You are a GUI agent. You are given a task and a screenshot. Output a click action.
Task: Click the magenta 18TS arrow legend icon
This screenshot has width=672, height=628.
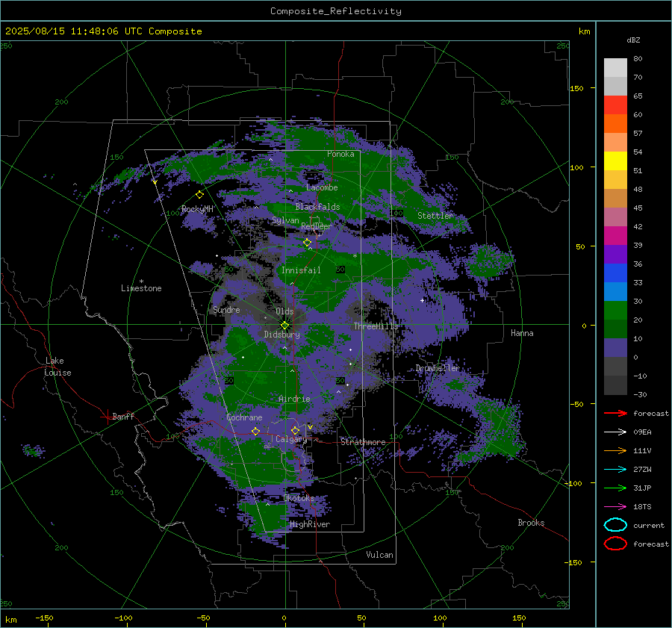point(615,507)
